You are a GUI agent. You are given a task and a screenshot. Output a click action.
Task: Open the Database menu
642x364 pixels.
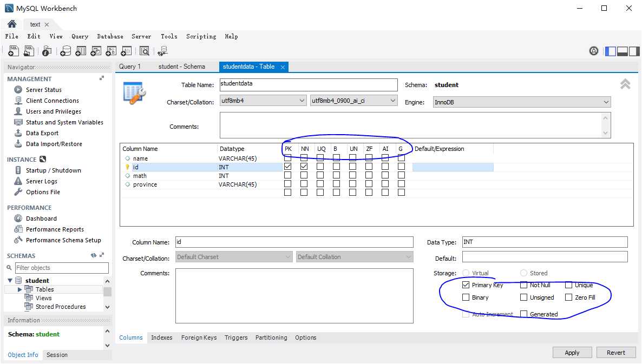[110, 36]
